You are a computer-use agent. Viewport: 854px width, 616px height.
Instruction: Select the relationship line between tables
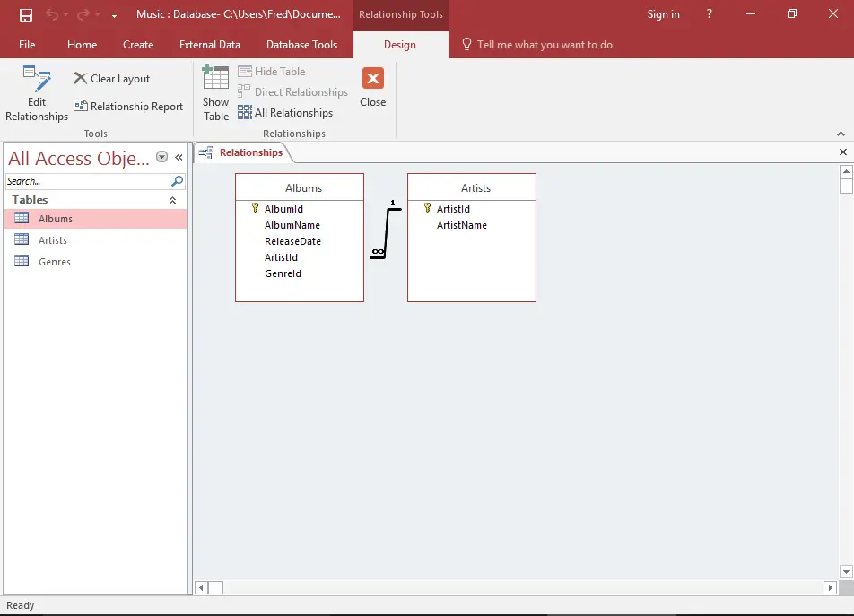[388, 231]
